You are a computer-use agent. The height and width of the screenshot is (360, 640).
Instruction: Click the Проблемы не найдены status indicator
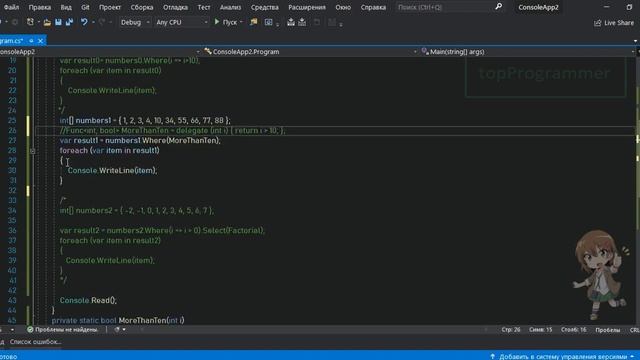62,330
